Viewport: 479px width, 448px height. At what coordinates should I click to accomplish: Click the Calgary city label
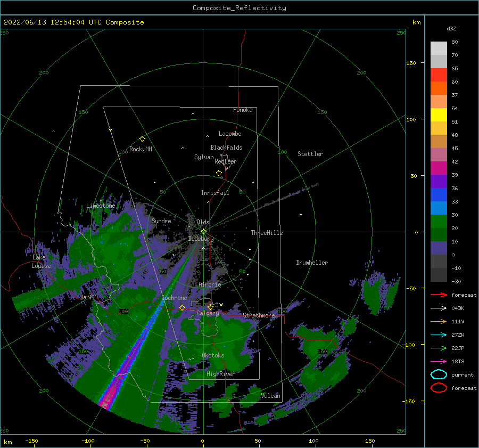pos(208,313)
